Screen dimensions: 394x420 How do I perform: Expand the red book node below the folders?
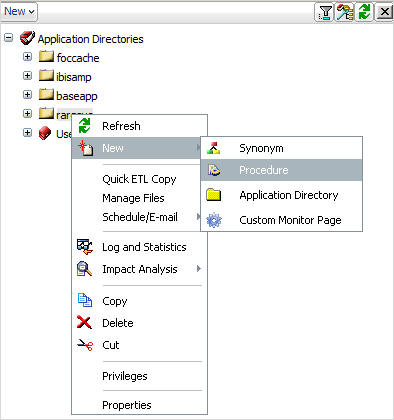click(x=27, y=133)
